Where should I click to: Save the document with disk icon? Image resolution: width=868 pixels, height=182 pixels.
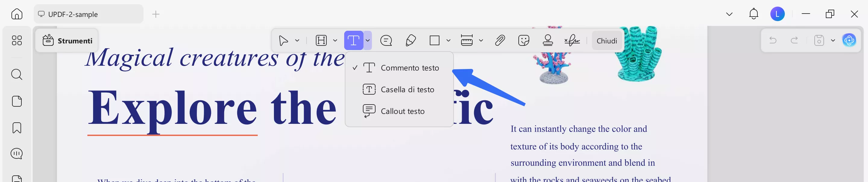coord(819,40)
